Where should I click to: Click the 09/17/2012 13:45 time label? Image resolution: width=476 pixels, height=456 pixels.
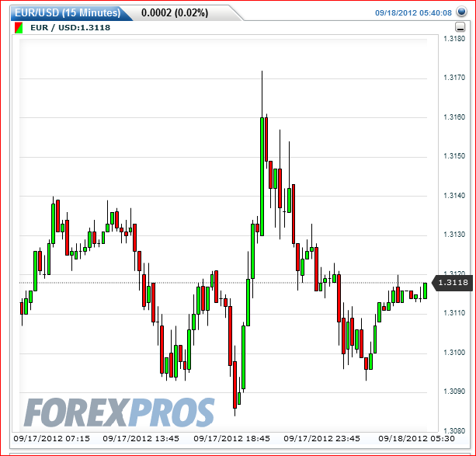141,439
